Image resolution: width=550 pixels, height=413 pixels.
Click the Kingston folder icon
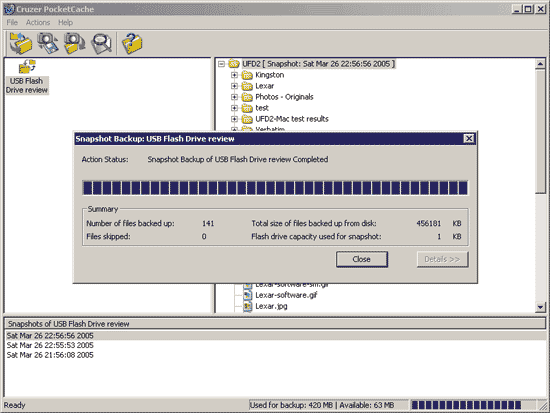[x=247, y=75]
